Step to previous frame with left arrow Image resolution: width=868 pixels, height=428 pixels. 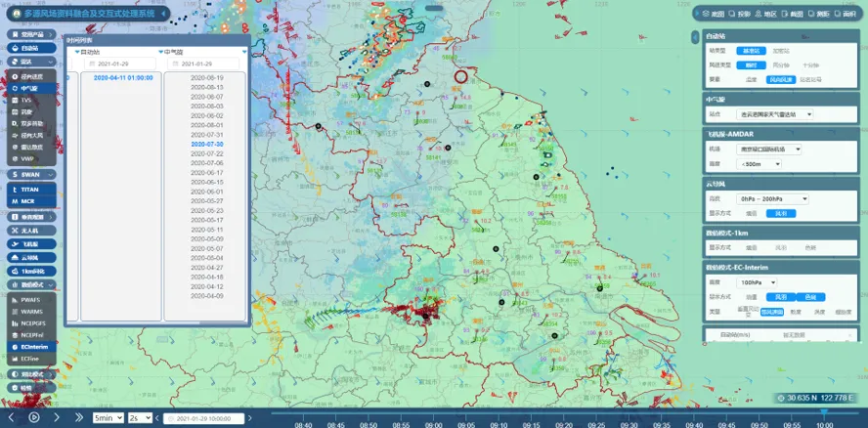[12, 417]
